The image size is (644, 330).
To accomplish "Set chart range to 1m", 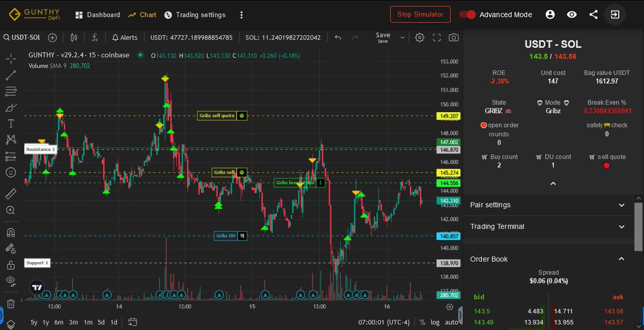I will [88, 322].
